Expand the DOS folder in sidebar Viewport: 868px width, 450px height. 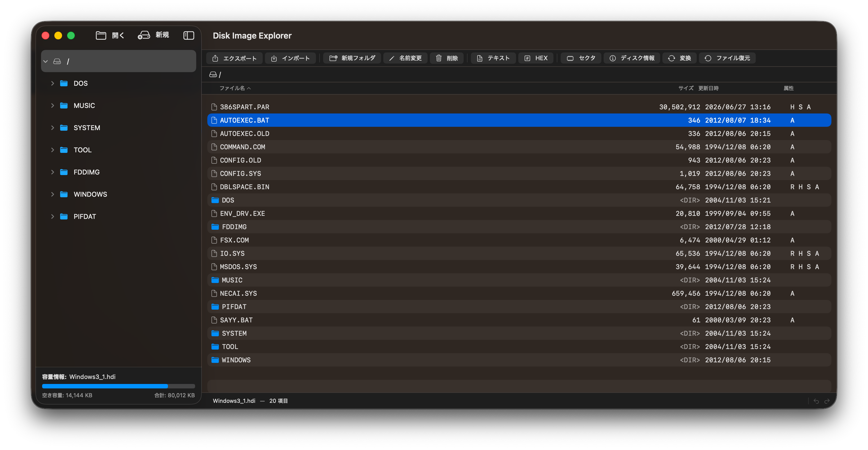coord(52,83)
